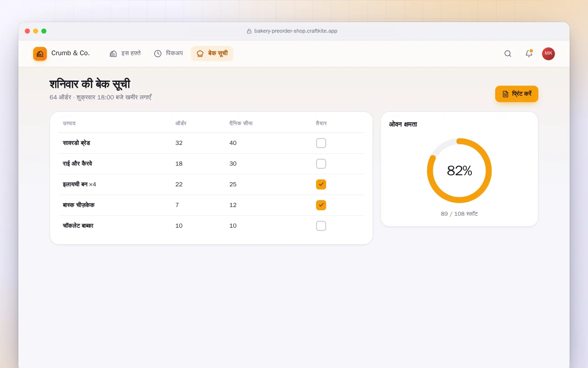
Task: Select the चॉकलेट बाब्का product name
Action: point(78,226)
